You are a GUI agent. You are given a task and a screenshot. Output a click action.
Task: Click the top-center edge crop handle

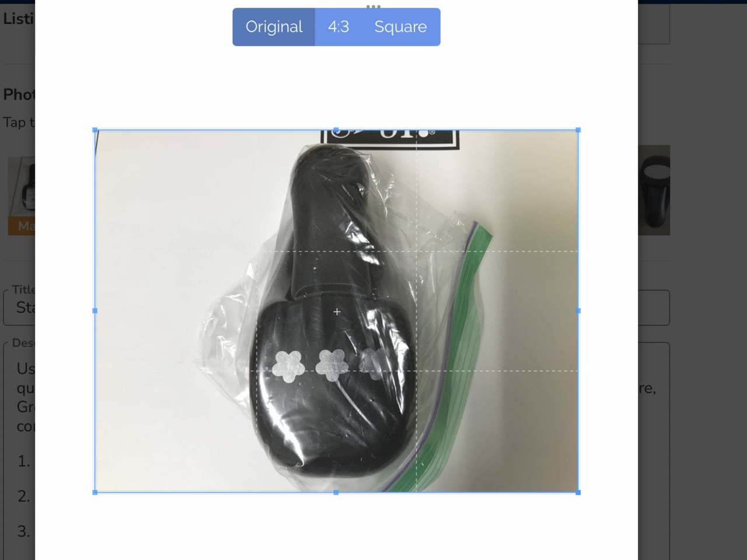pyautogui.click(x=336, y=130)
